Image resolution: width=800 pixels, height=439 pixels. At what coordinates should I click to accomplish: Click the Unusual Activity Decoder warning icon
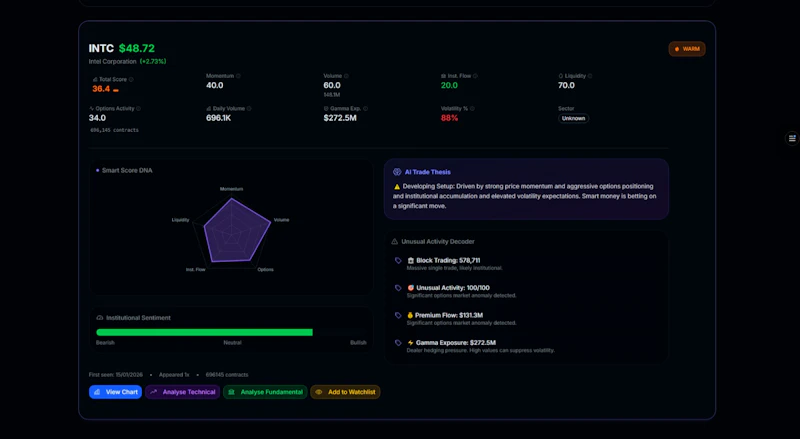coord(394,241)
